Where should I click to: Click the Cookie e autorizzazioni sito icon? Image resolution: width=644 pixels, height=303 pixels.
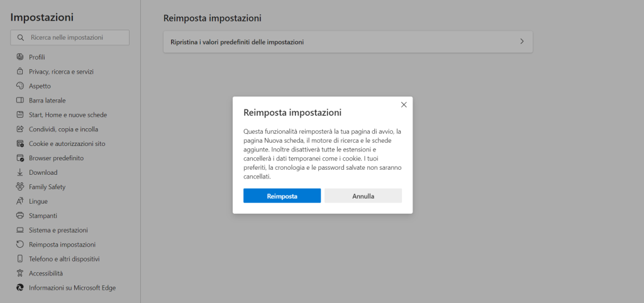20,144
